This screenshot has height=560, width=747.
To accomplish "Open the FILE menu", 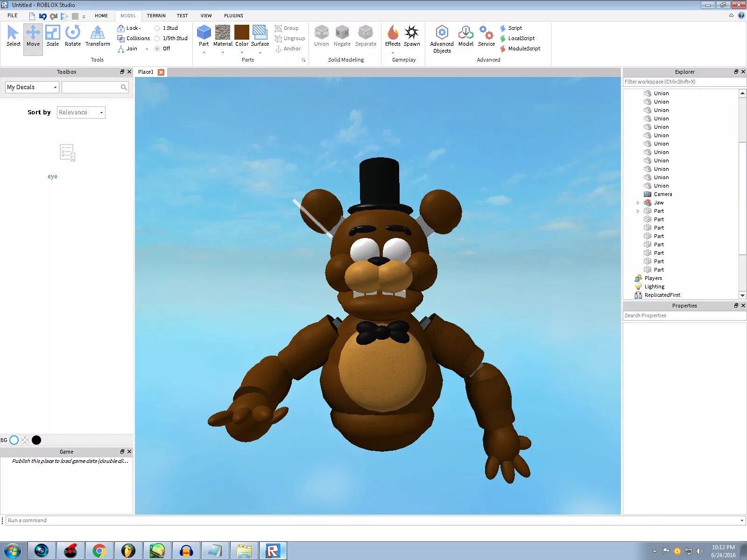I will (13, 15).
